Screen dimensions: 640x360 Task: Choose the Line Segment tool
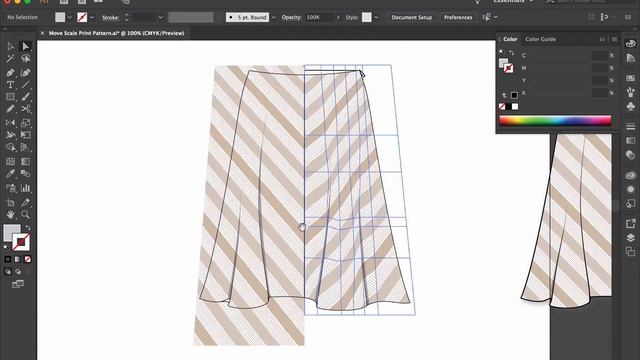click(x=26, y=85)
